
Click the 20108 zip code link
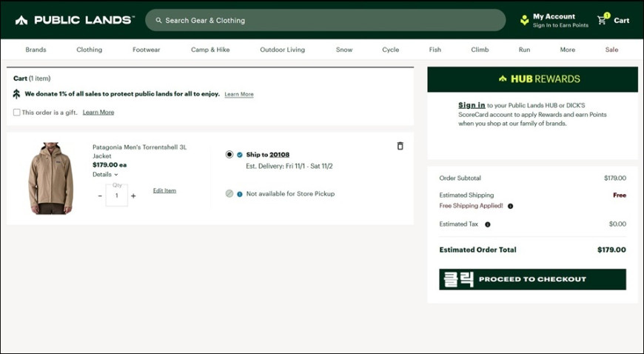pos(279,155)
